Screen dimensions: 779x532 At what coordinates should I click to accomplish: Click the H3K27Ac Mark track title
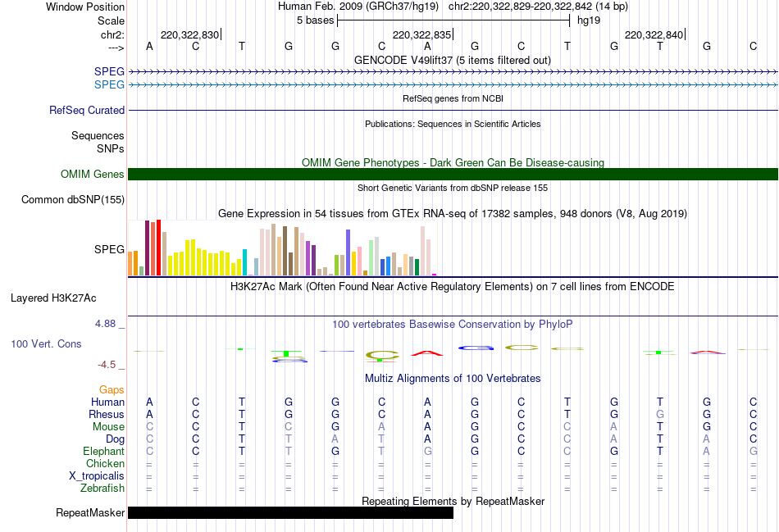[453, 287]
